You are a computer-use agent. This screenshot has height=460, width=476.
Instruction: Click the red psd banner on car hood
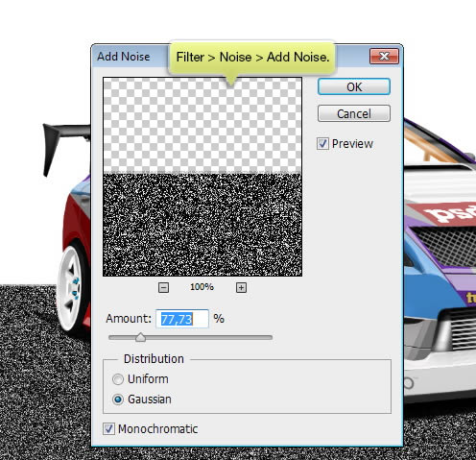click(x=443, y=213)
